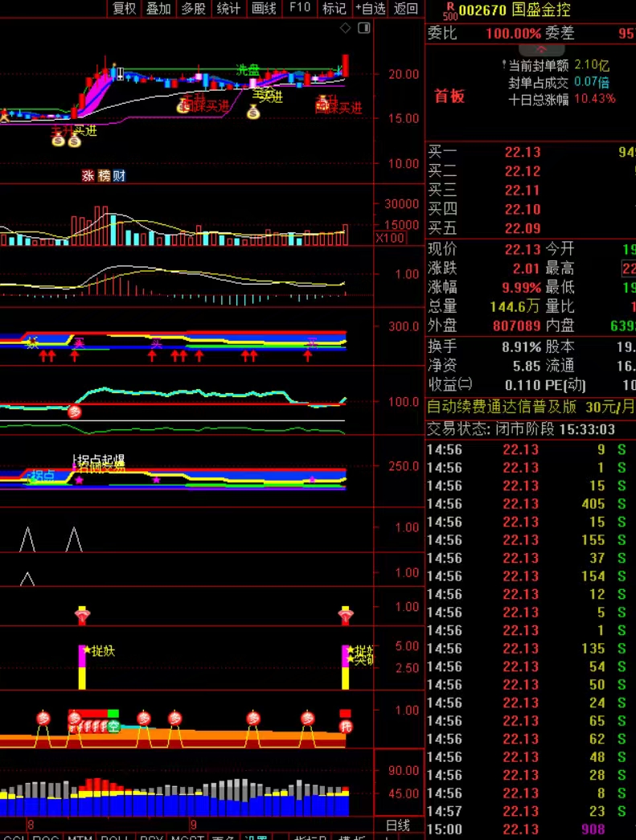Open the 自动续费通达信普及版 promotion link
The height and width of the screenshot is (840, 636).
(x=531, y=408)
